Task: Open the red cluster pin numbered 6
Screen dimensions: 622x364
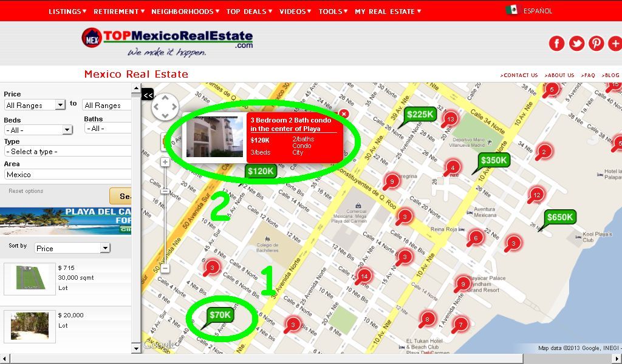Action: (x=476, y=238)
